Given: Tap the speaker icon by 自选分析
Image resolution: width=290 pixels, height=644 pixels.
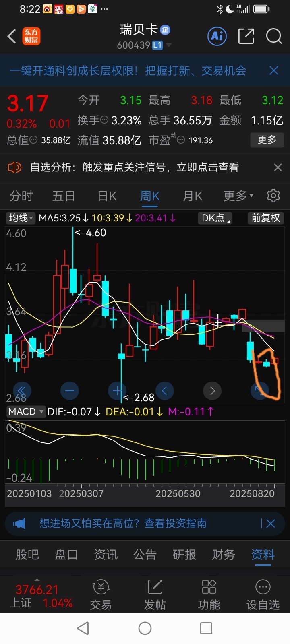Looking at the screenshot, I should [14, 167].
